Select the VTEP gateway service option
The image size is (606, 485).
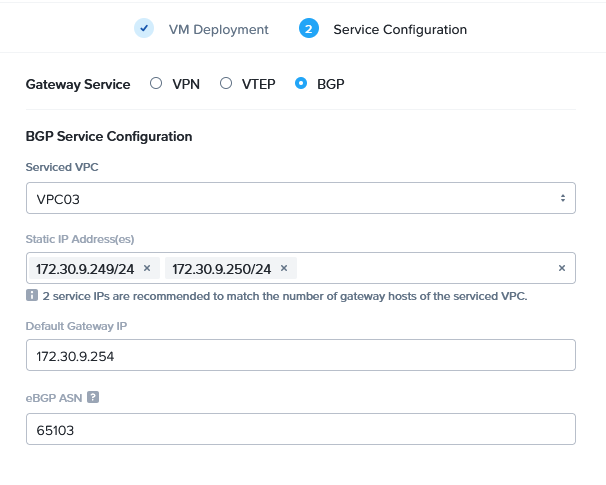[226, 84]
